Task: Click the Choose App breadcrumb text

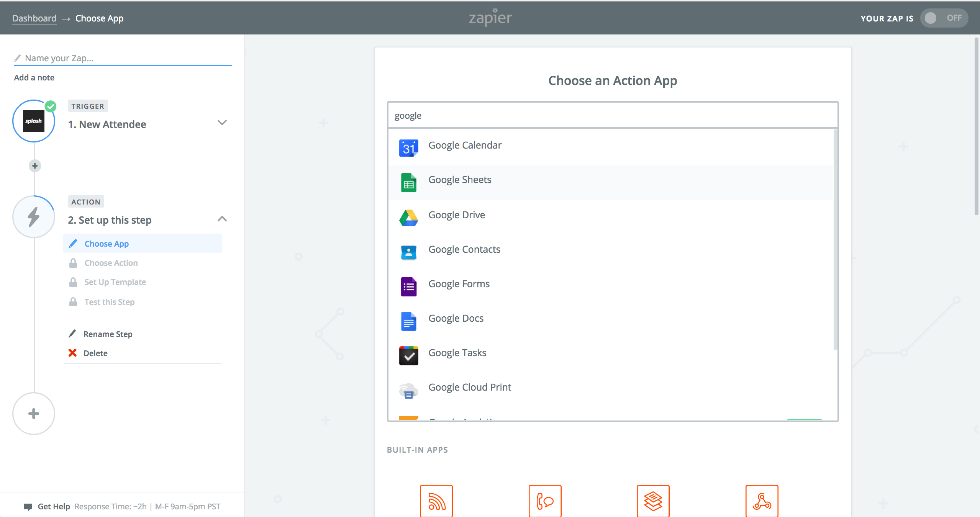Action: click(99, 18)
